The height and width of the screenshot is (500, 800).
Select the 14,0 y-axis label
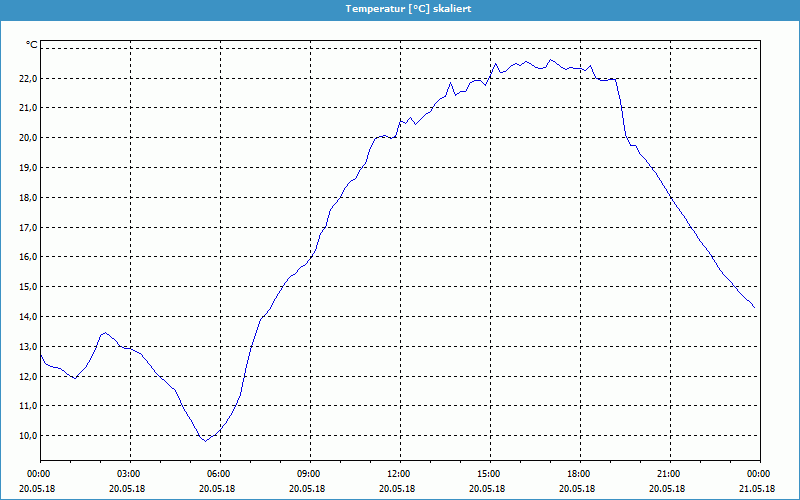tap(26, 317)
